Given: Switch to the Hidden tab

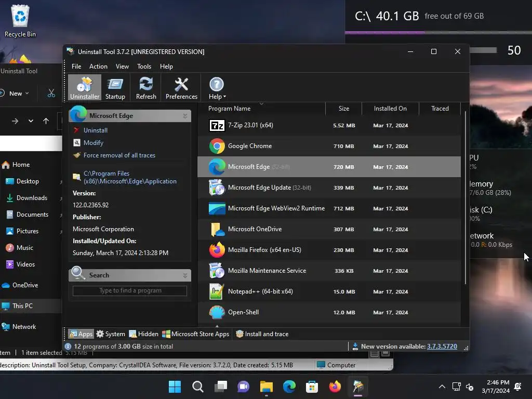Looking at the screenshot, I should coord(143,334).
